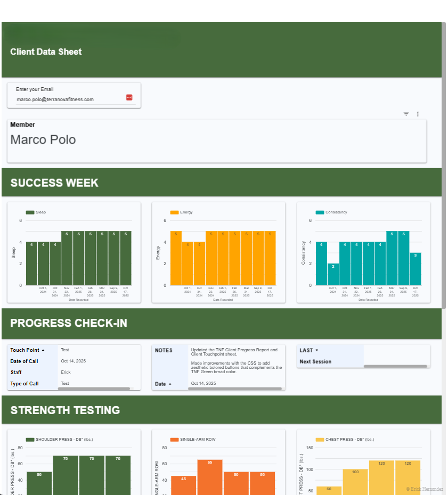
Task: Click the © Erick Hernandez credit link
Action: pyautogui.click(x=424, y=489)
